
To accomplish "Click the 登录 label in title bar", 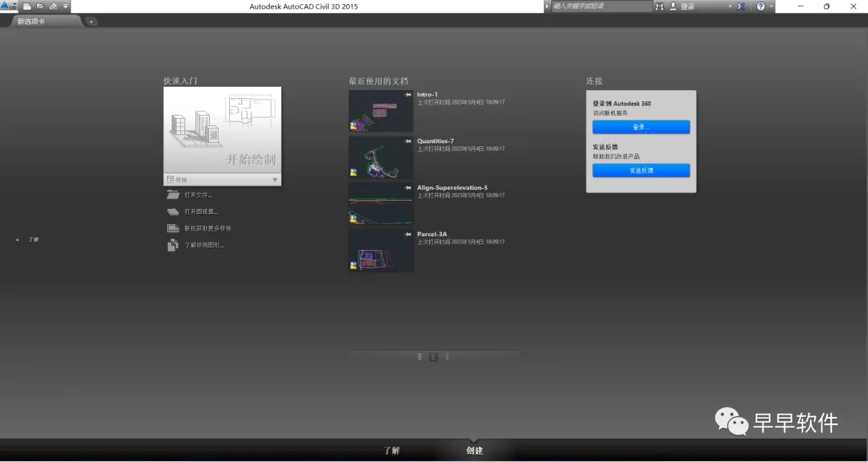I will point(687,6).
